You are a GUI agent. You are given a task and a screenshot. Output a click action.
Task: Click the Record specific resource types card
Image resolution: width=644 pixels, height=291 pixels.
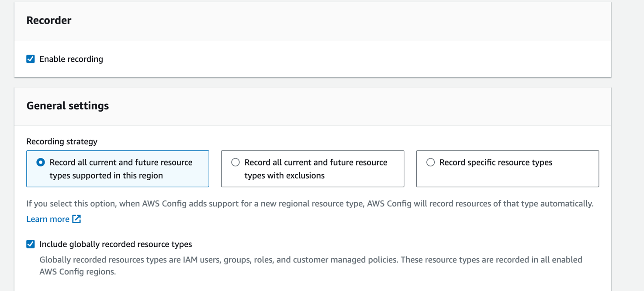(x=507, y=168)
